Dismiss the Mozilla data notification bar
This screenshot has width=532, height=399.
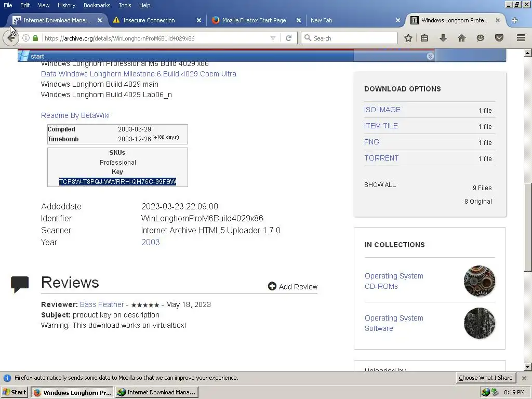524,378
